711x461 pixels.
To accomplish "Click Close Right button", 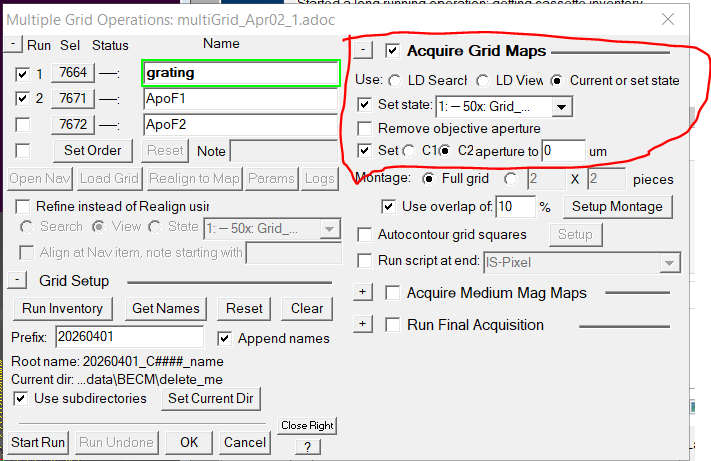I will [x=307, y=426].
